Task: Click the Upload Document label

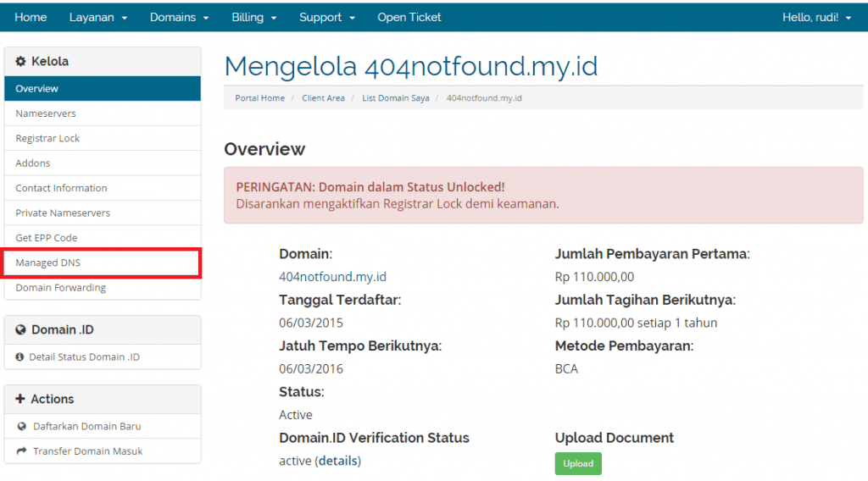Action: (x=614, y=437)
